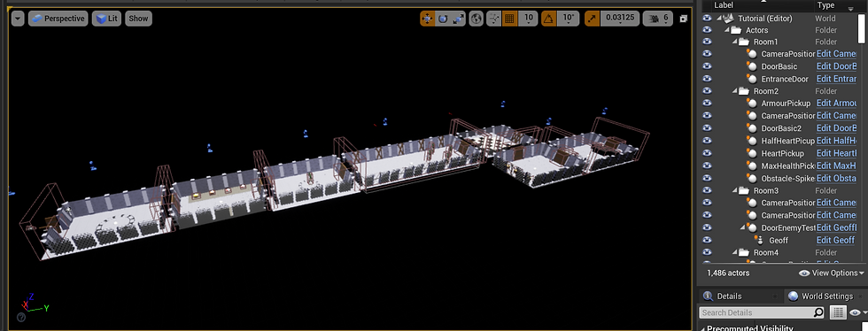Hide the ArmourPickup actor
868x331 pixels.
click(x=707, y=104)
